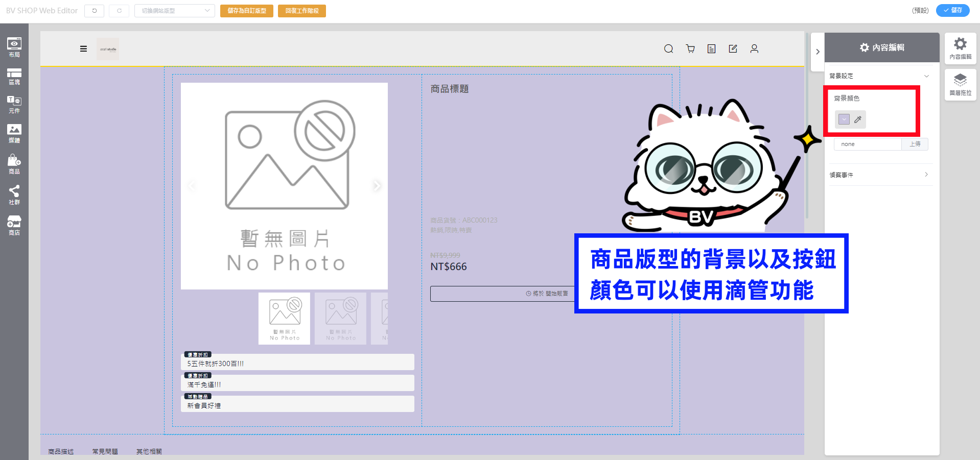
Task: Switch to the 其他相關 tab
Action: [x=149, y=451]
